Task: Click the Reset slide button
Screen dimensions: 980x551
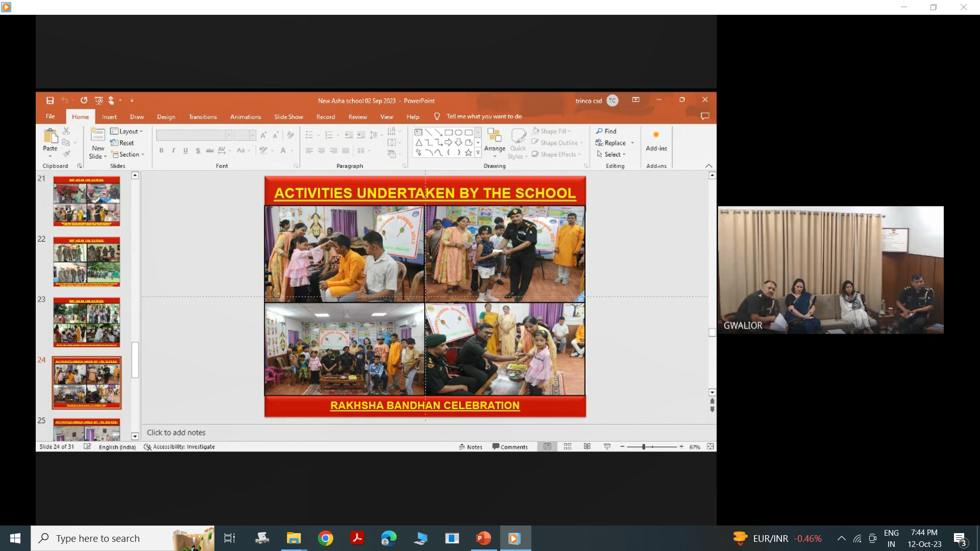Action: [122, 143]
